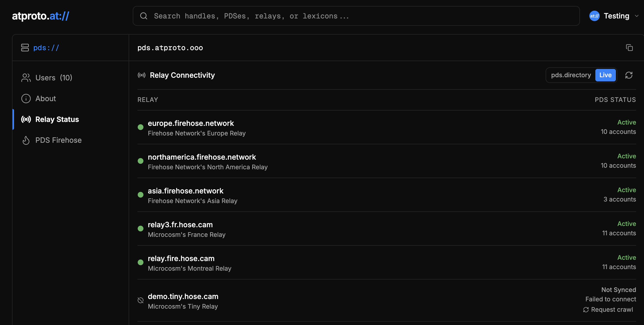644x325 pixels.
Task: Click the search magnifier icon
Action: [144, 16]
